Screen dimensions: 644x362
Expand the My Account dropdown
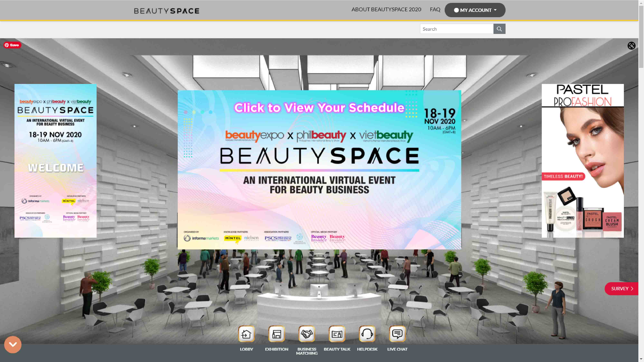tap(475, 10)
